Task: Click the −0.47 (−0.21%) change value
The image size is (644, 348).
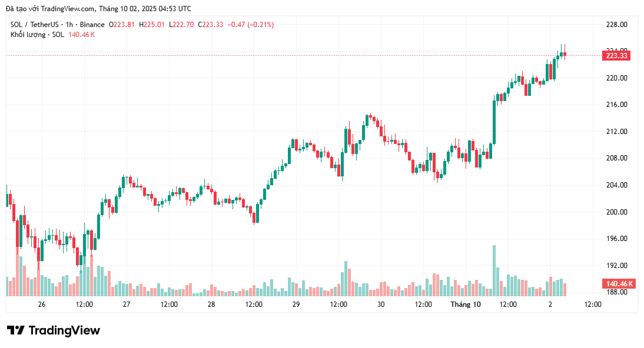Action: click(x=251, y=25)
